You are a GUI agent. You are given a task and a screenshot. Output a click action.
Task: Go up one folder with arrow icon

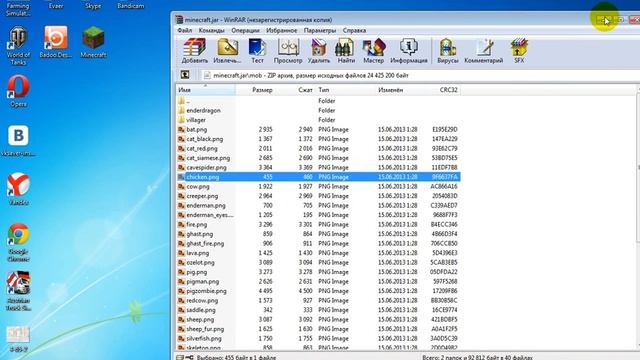point(185,75)
